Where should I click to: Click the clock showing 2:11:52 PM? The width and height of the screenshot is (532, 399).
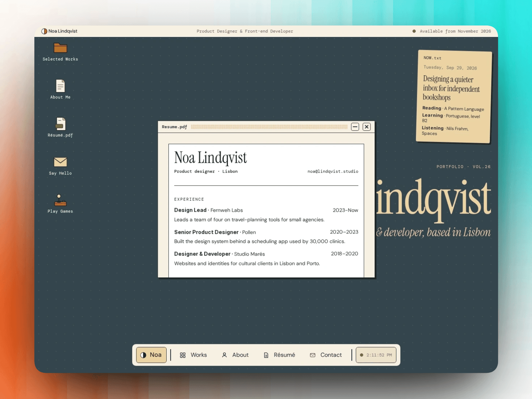pos(376,355)
